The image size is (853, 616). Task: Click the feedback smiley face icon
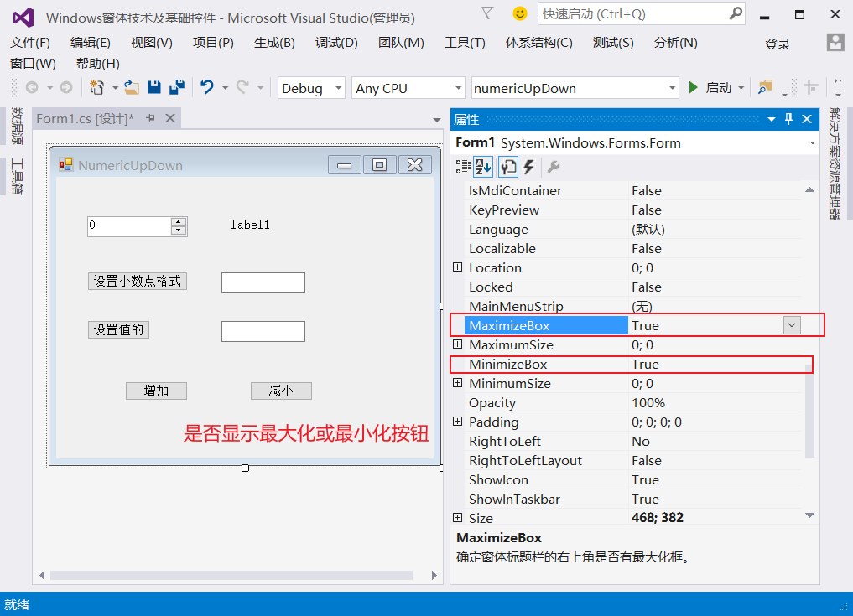(520, 13)
